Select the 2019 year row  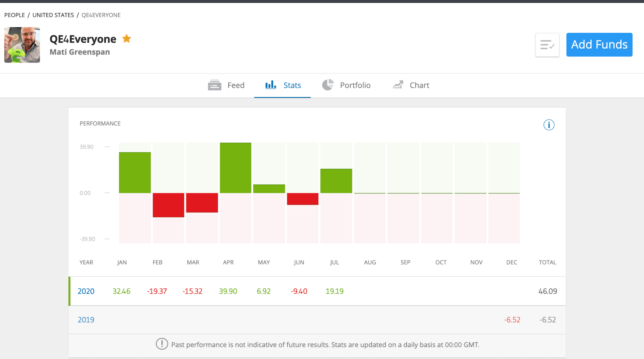tap(86, 320)
